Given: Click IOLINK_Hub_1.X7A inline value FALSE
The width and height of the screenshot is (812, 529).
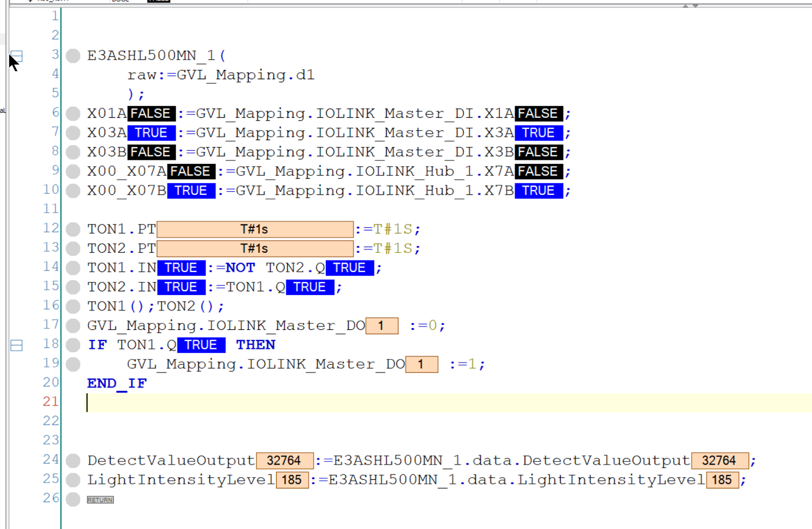Looking at the screenshot, I should pos(538,172).
